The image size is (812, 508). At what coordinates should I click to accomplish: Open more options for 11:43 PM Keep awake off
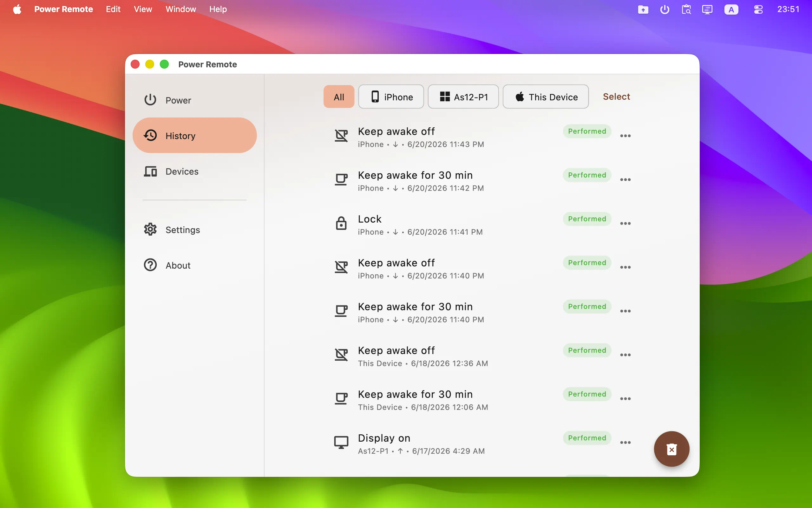pos(625,136)
